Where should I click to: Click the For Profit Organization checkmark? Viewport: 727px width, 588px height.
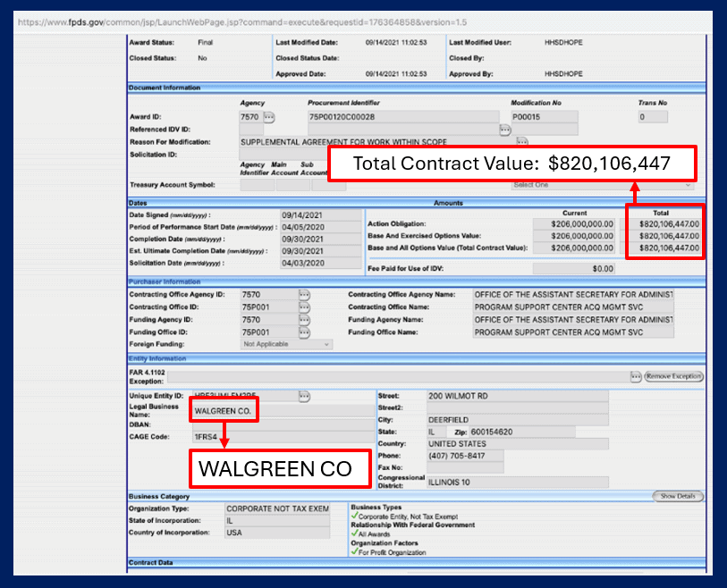click(354, 551)
